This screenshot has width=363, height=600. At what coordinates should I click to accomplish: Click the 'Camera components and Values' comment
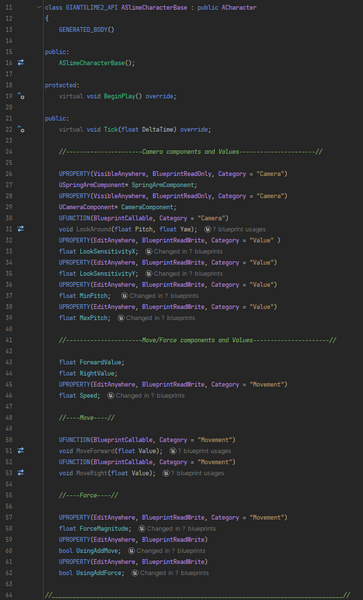[190, 152]
